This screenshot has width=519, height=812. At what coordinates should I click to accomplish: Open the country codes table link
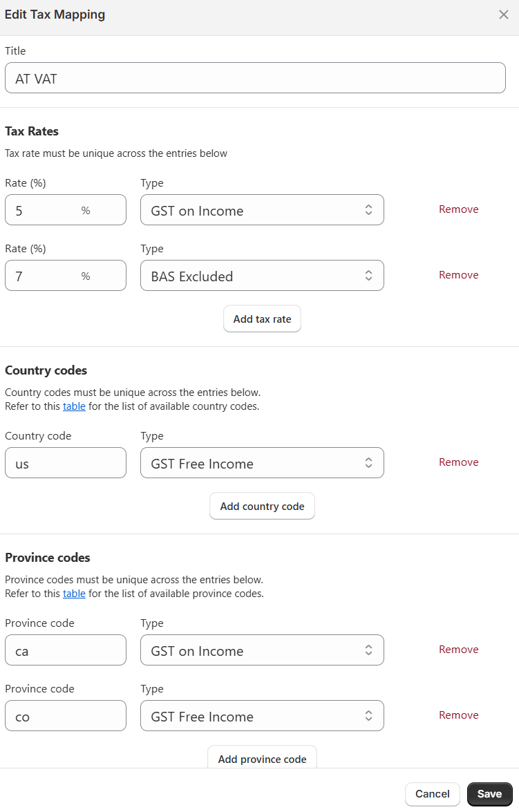click(74, 406)
